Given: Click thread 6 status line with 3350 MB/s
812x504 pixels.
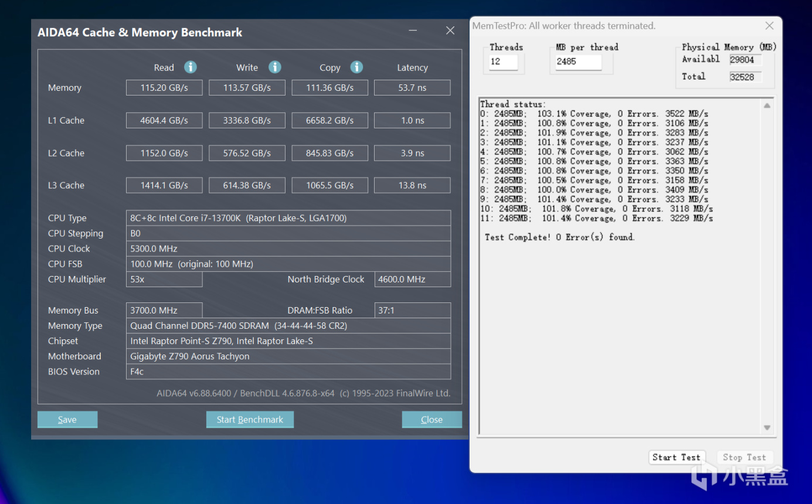Looking at the screenshot, I should 594,171.
